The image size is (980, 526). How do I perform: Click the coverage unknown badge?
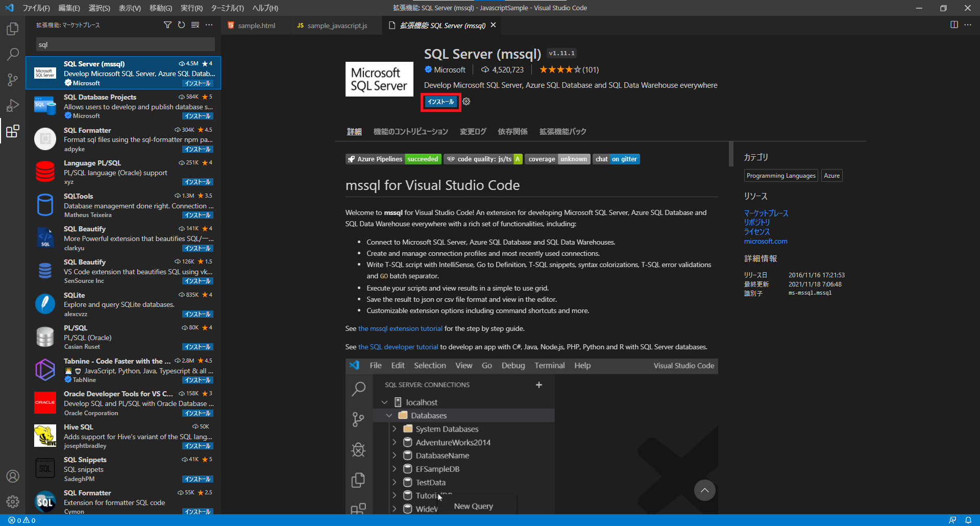pyautogui.click(x=557, y=159)
